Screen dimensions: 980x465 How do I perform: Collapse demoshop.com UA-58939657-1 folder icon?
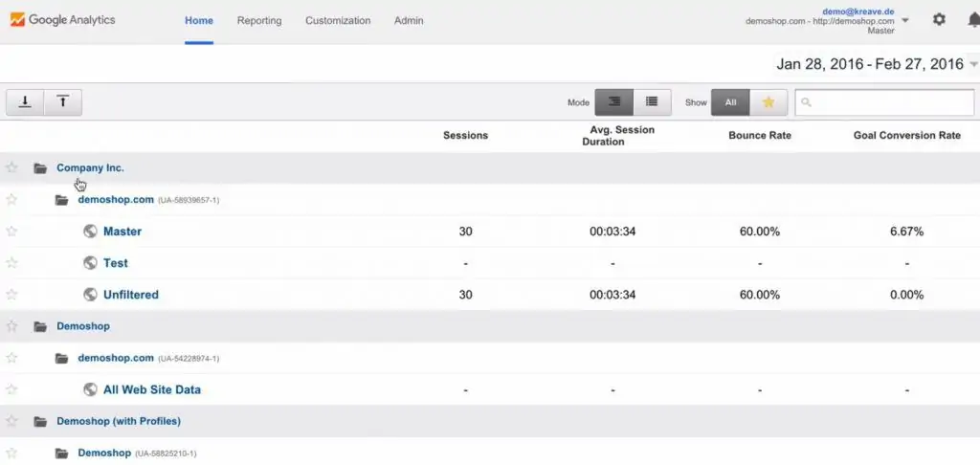(x=61, y=200)
